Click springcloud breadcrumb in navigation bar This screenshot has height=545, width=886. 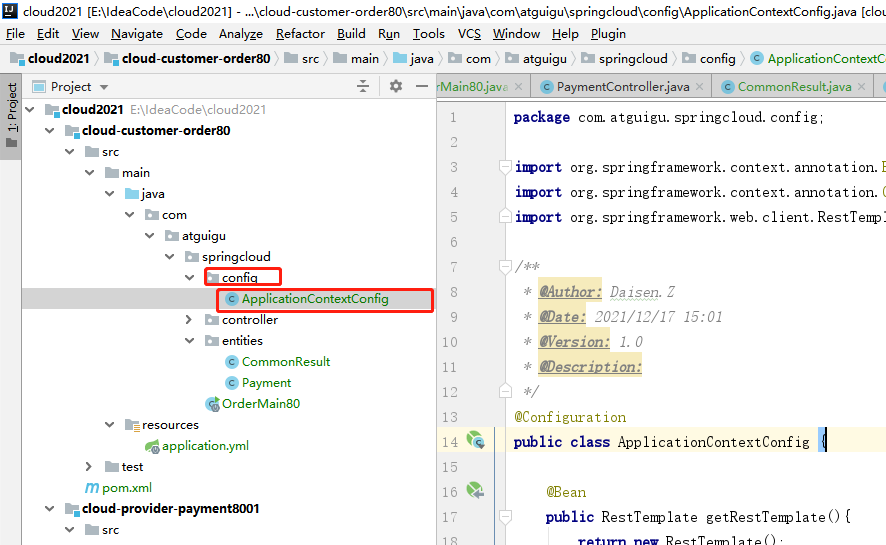point(624,59)
